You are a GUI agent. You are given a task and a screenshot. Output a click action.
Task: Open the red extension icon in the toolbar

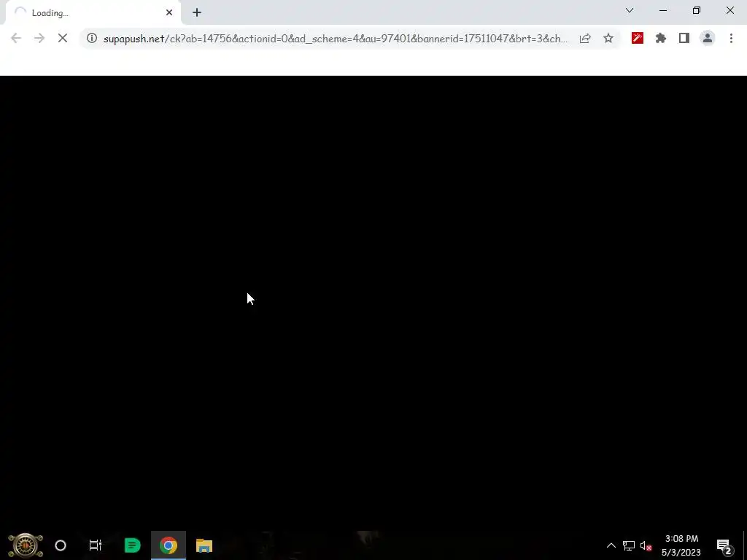(x=638, y=39)
